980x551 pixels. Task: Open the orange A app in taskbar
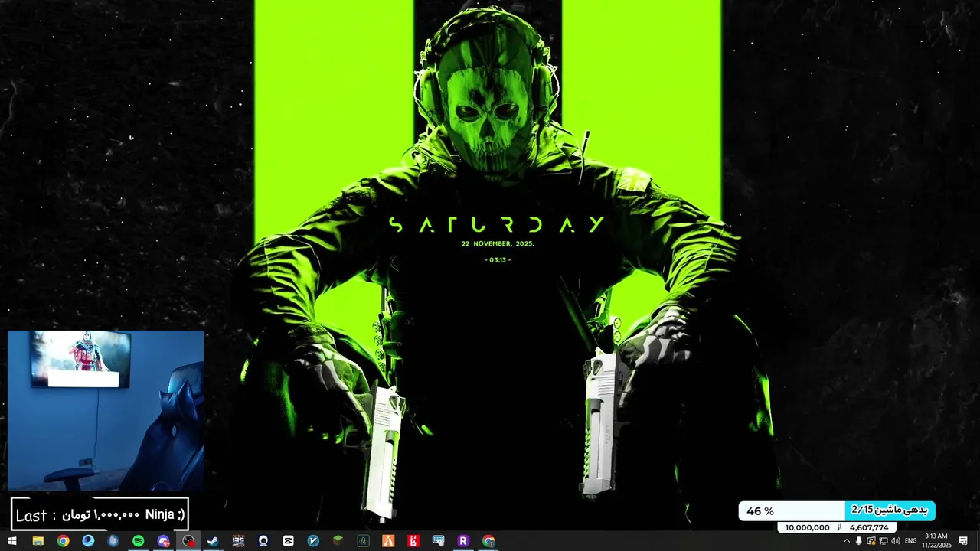pyautogui.click(x=388, y=541)
